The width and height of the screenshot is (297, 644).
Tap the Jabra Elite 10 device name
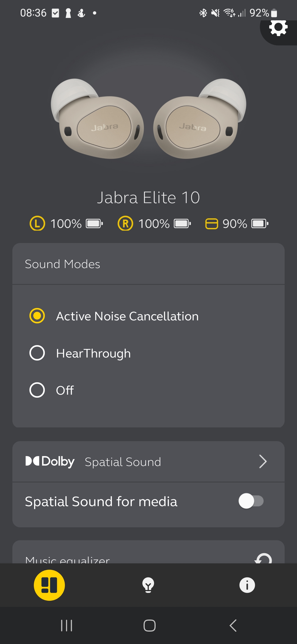coord(148,198)
